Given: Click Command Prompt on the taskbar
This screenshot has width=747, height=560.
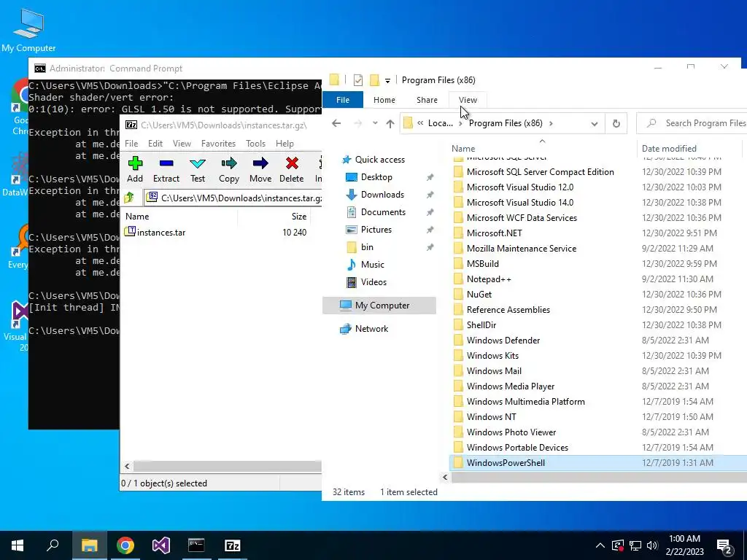Looking at the screenshot, I should click(196, 545).
